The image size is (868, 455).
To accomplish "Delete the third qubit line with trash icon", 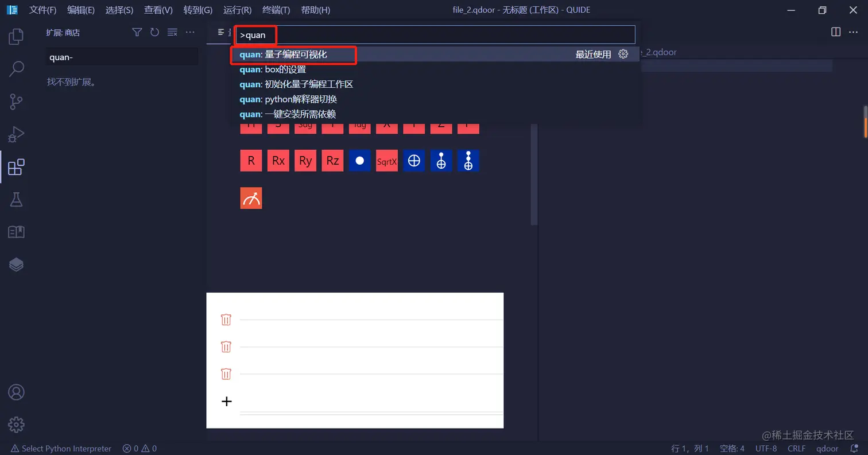I will (x=226, y=374).
